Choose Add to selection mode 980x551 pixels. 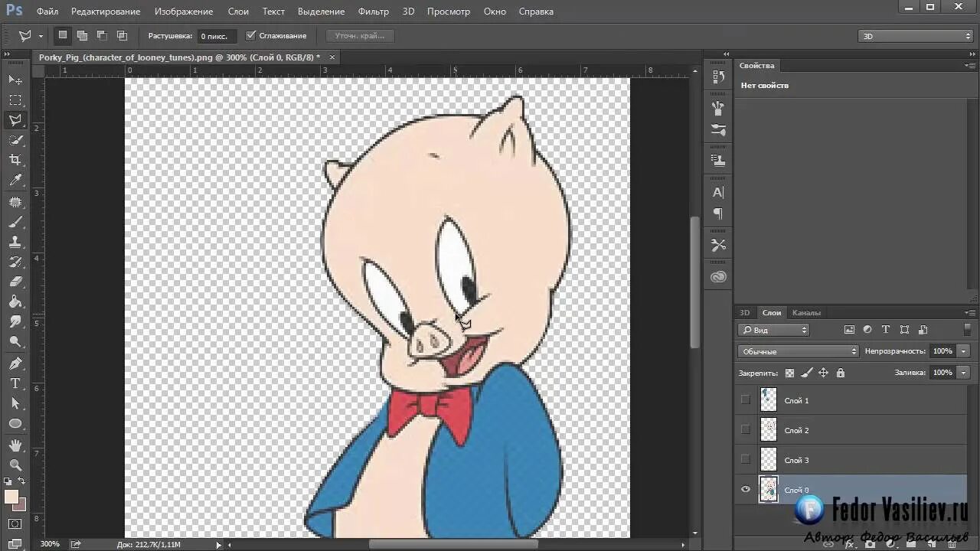pyautogui.click(x=82, y=35)
